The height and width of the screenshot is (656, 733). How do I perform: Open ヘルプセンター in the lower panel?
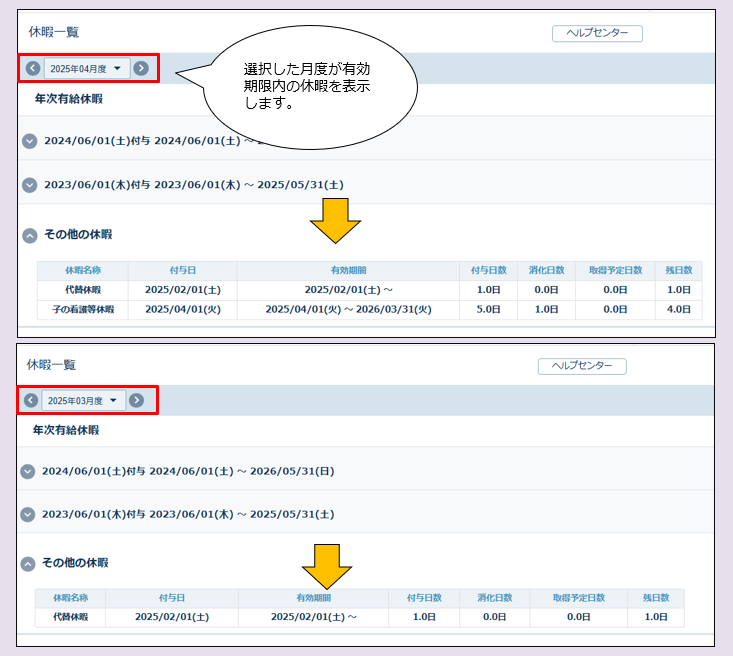[581, 366]
